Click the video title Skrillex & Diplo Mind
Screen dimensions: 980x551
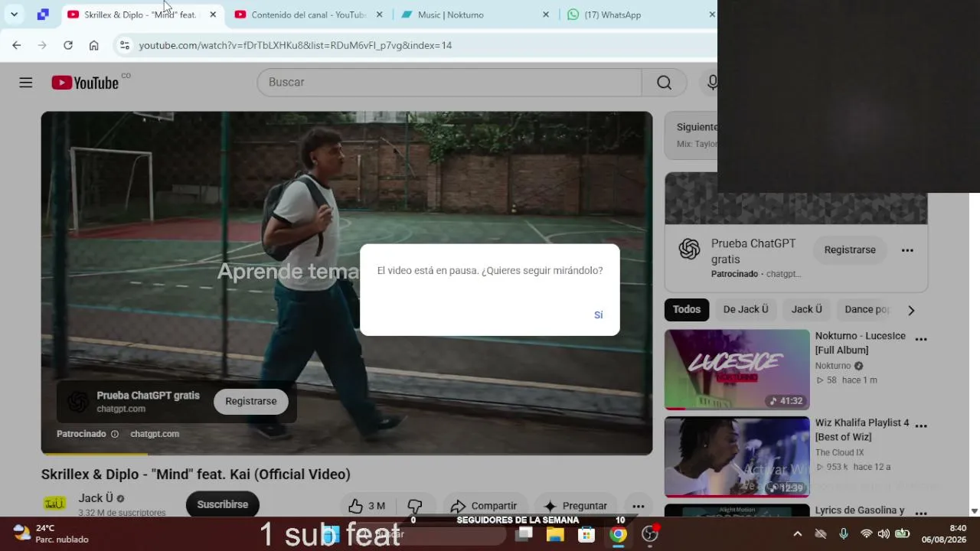coord(196,474)
